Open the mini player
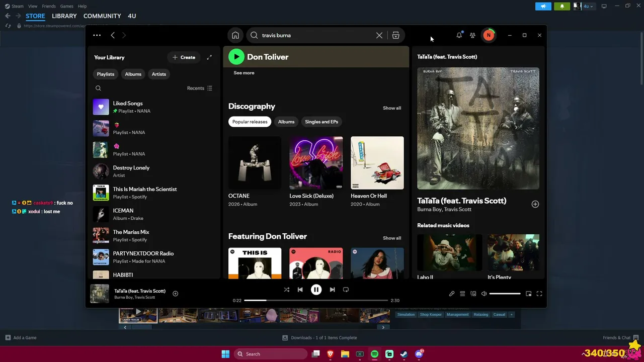The image size is (644, 362). [528, 294]
